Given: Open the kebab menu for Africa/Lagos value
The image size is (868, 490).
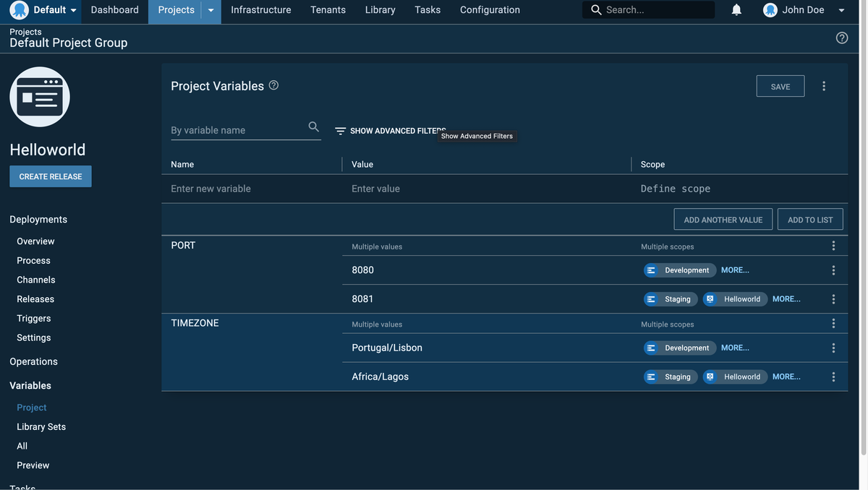Looking at the screenshot, I should [833, 377].
